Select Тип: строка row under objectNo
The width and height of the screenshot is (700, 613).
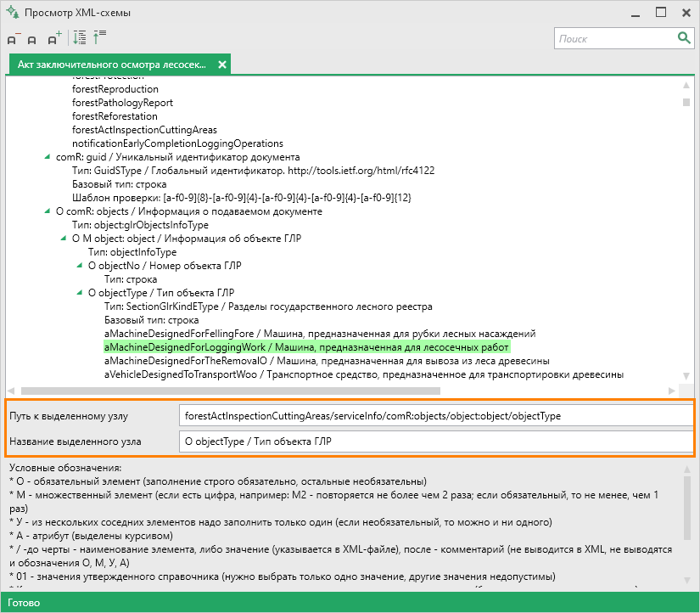131,279
